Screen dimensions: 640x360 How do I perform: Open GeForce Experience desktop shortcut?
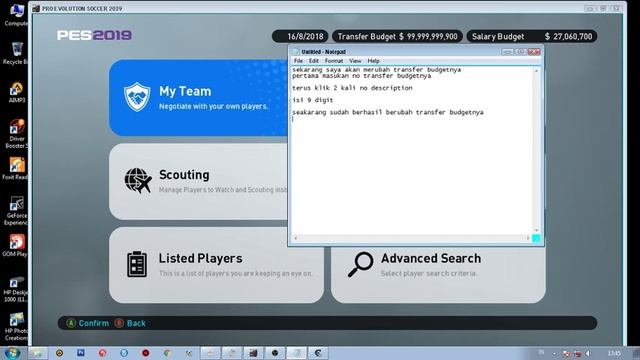click(16, 211)
